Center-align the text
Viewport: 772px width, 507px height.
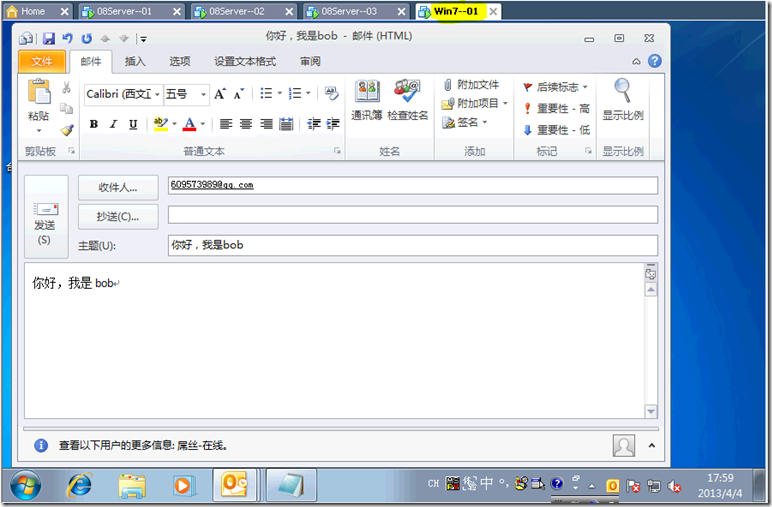point(246,124)
